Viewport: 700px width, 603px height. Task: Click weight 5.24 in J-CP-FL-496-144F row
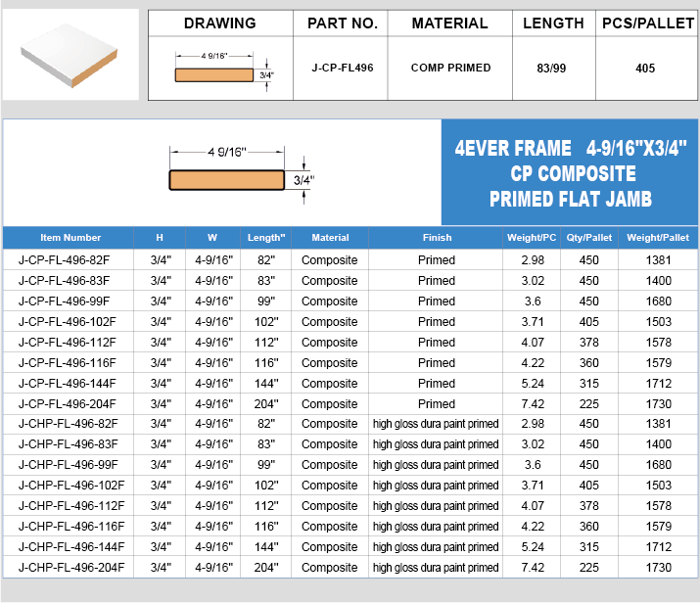click(x=533, y=384)
